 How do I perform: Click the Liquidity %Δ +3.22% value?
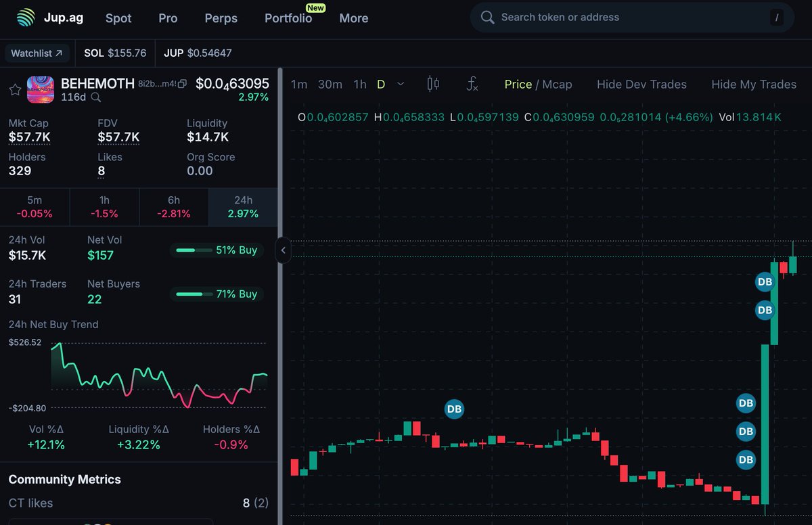[x=138, y=444]
